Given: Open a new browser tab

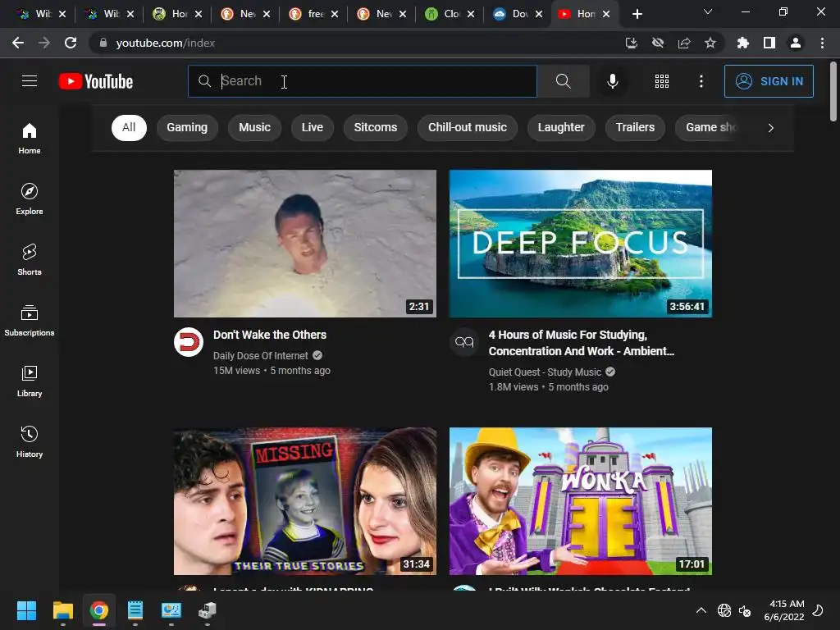Looking at the screenshot, I should (x=637, y=14).
